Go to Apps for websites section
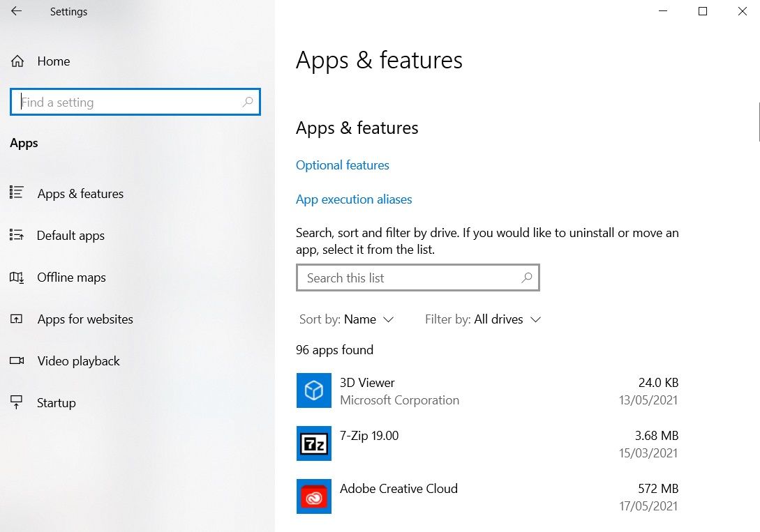Screen dimensions: 760x532 click(85, 319)
